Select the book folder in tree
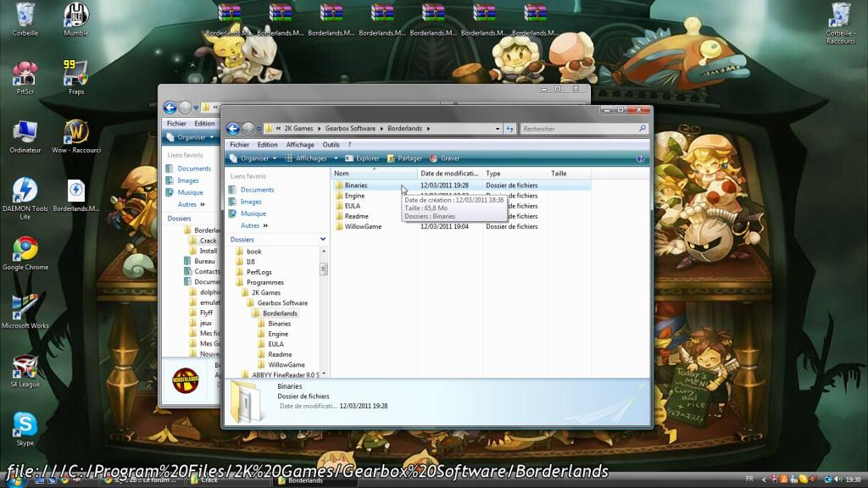Viewport: 868px width, 488px height. pyautogui.click(x=254, y=252)
